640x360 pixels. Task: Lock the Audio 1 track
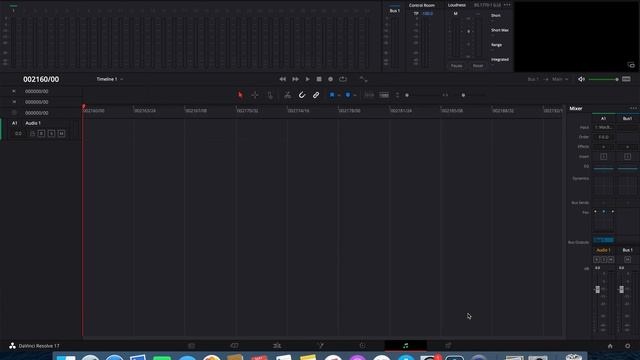(32, 133)
